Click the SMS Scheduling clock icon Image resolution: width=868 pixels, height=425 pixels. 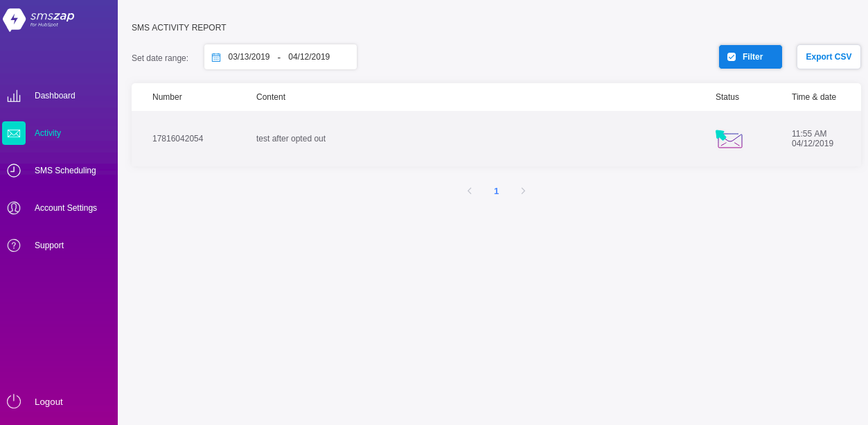(14, 171)
